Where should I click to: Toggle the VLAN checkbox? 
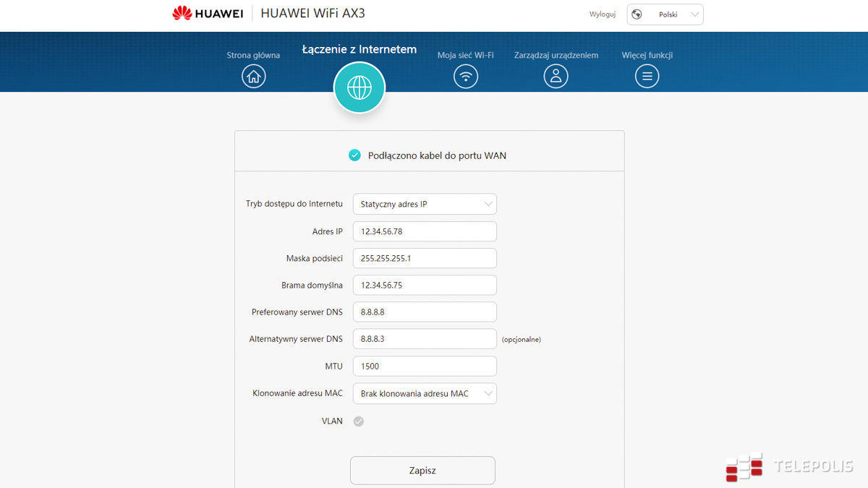coord(359,421)
